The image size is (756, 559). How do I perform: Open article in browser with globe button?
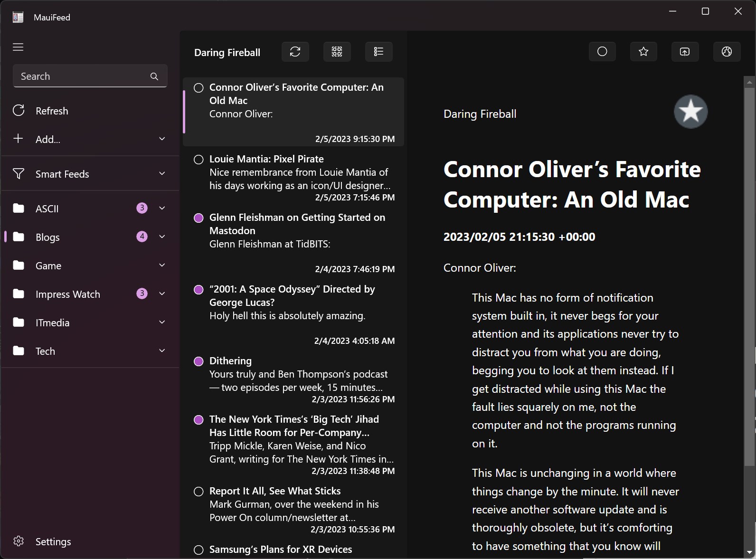coord(727,52)
